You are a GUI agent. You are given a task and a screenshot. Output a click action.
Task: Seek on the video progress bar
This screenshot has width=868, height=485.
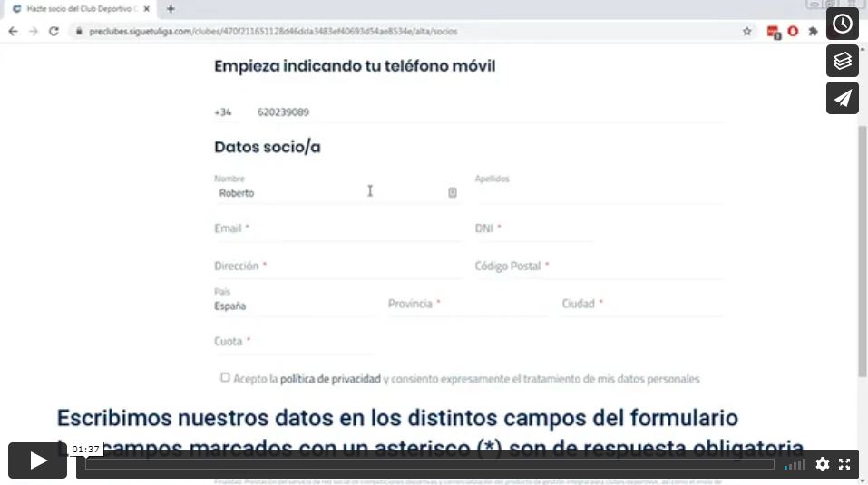pos(430,464)
